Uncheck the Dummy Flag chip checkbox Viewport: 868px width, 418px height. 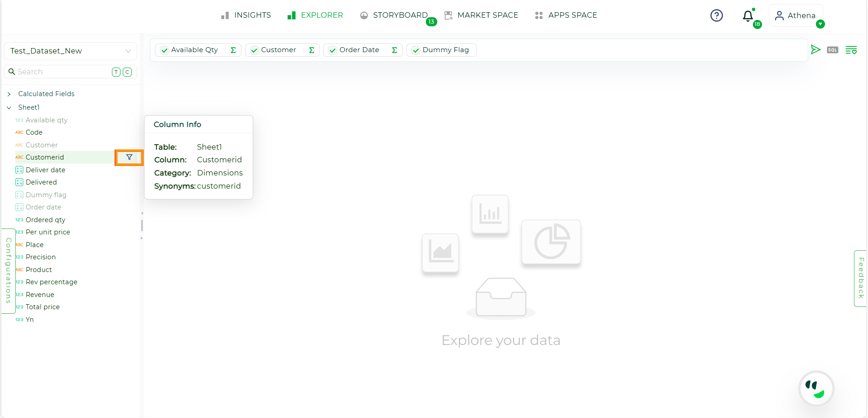coord(416,50)
